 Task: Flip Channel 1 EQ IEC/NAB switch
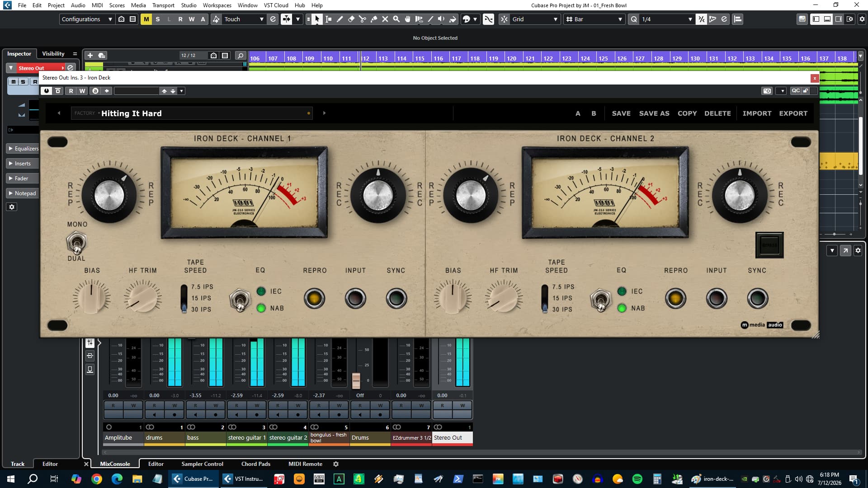coord(240,300)
